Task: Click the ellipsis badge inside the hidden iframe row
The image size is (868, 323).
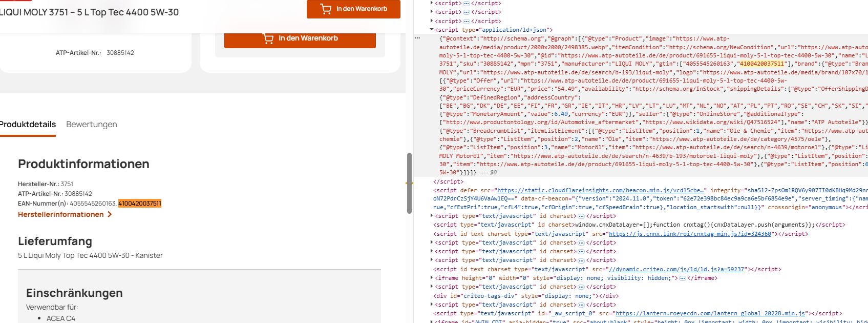Action: click(x=682, y=278)
